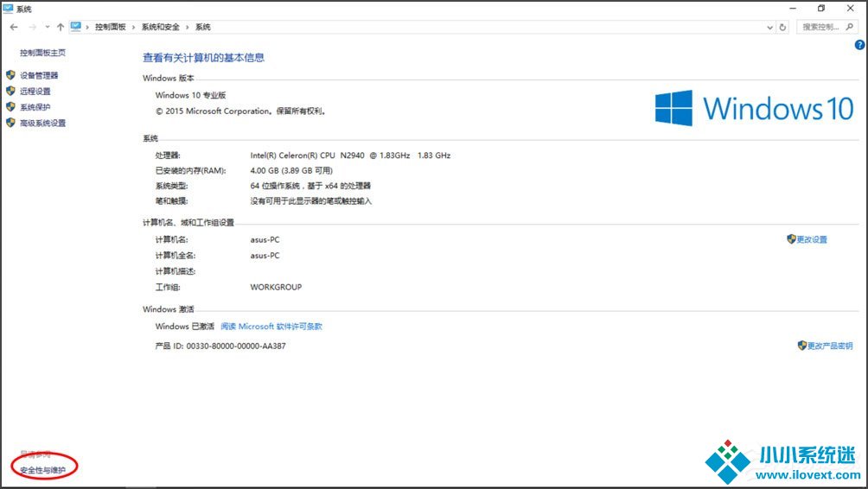Viewport: 868px width, 489px height.
Task: Click the Windows 已激活 status text
Action: click(x=184, y=327)
